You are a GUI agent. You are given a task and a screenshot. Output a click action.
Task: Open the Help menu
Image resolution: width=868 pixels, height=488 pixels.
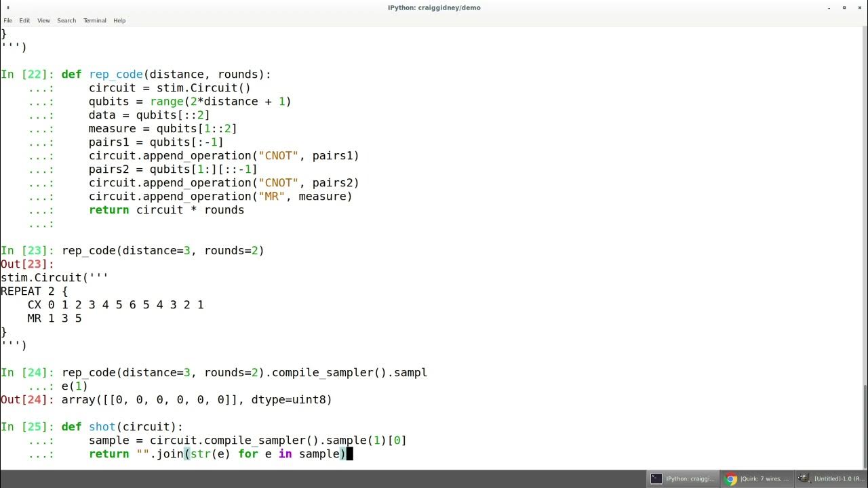[119, 20]
